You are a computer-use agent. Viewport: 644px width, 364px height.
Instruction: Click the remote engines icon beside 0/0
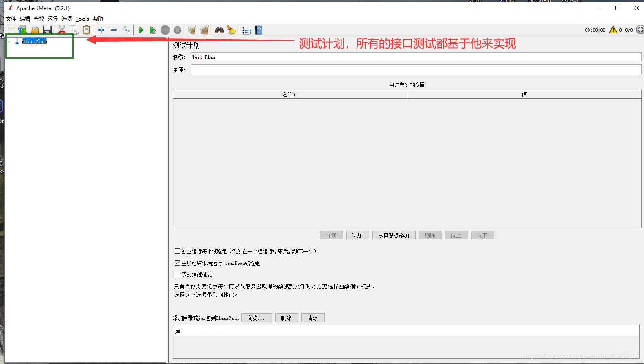tap(640, 30)
